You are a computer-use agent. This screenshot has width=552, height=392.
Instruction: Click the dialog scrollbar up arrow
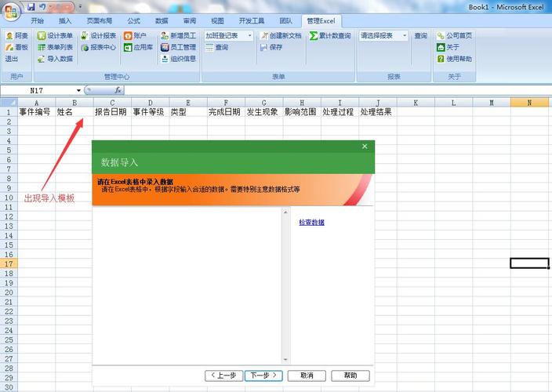coord(285,212)
